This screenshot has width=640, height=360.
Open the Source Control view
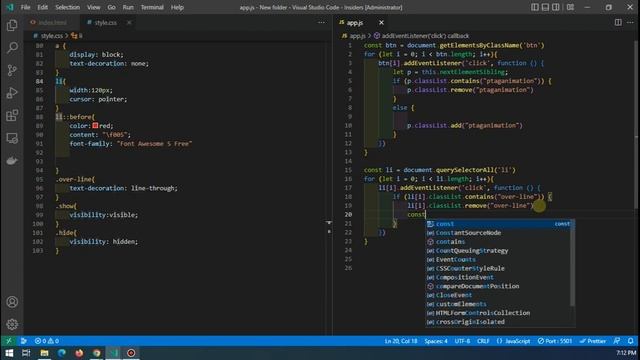(12, 70)
